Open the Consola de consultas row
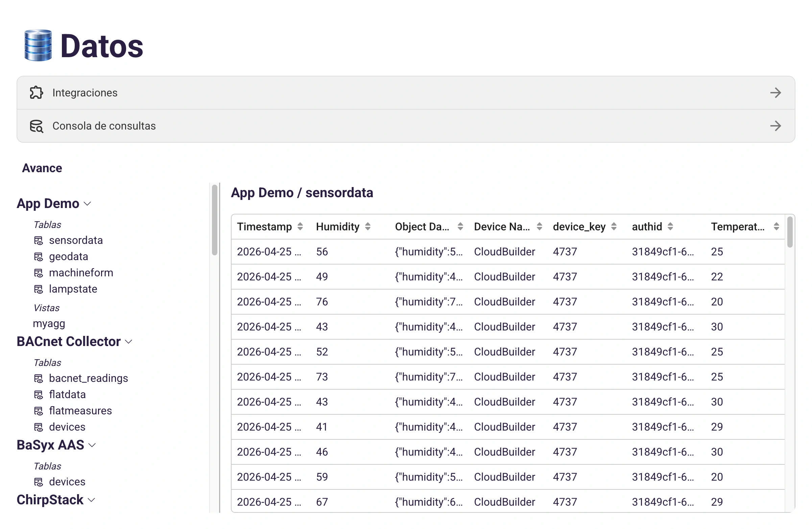Screen dimensions: 812x529 [x=406, y=126]
